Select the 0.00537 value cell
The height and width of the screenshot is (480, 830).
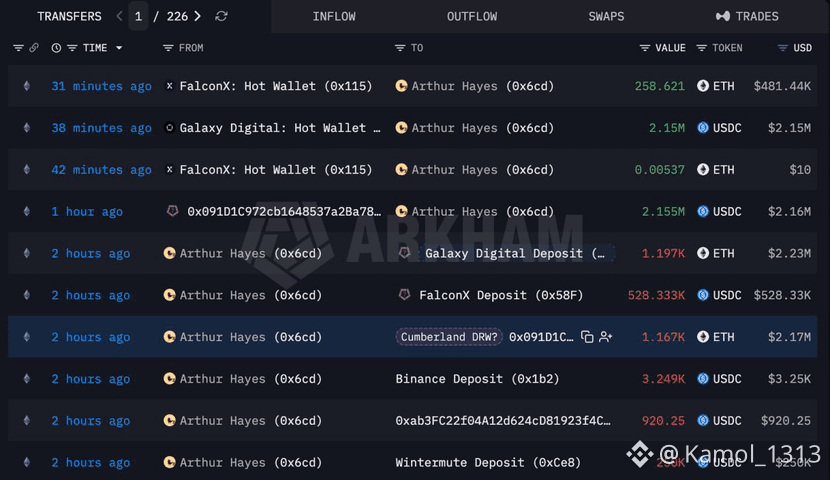(x=660, y=170)
